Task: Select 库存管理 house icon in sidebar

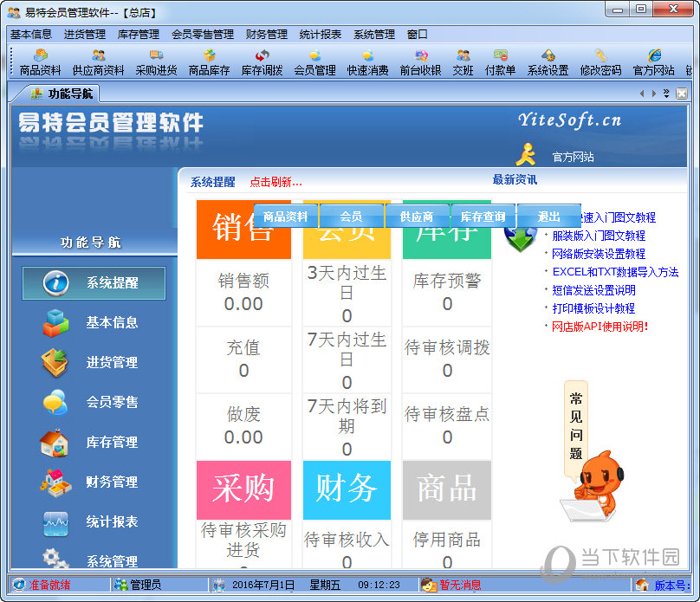Action: [55, 443]
